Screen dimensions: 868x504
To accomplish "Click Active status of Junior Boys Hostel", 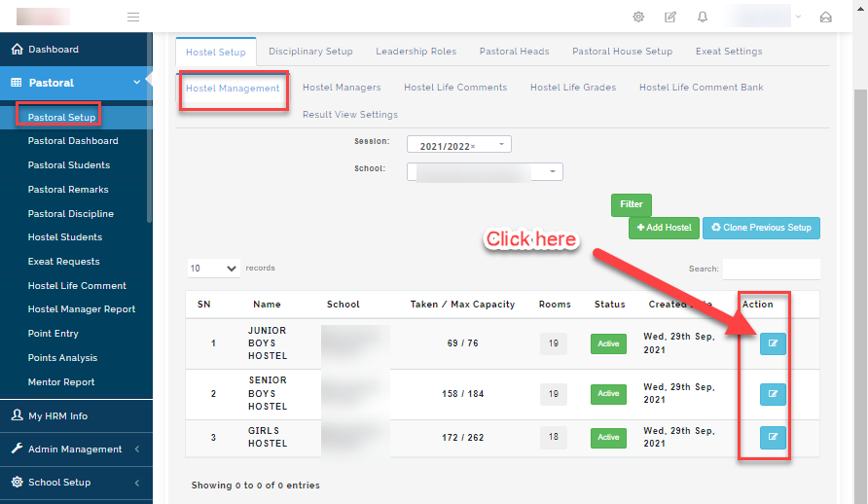I will pos(608,343).
